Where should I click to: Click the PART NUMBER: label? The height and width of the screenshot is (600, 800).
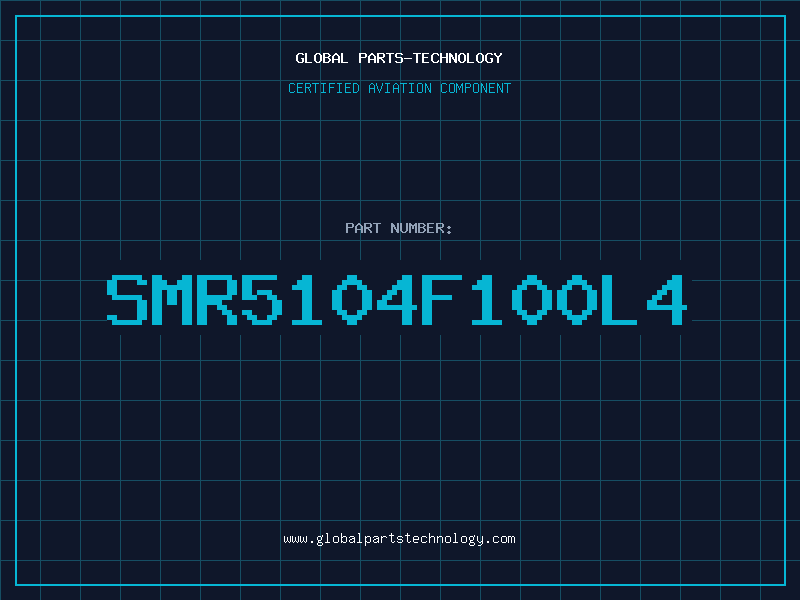[399, 228]
